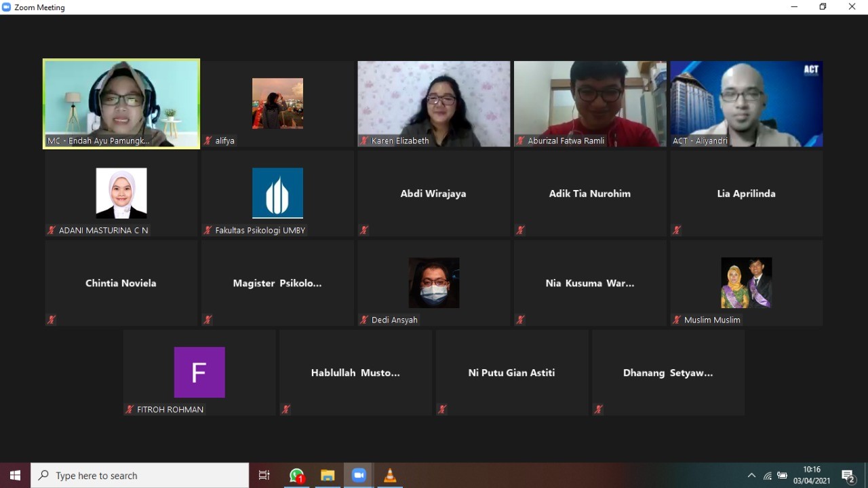Click muted mic icon beside Muslim Muslim
The height and width of the screenshot is (488, 868).
tap(677, 320)
